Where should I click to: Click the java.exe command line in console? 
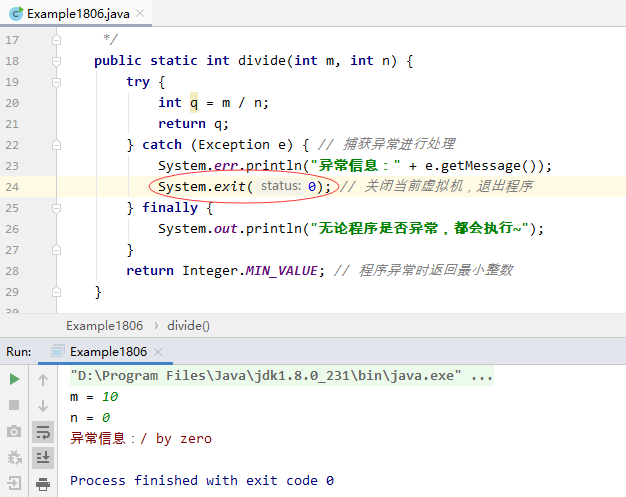point(281,376)
